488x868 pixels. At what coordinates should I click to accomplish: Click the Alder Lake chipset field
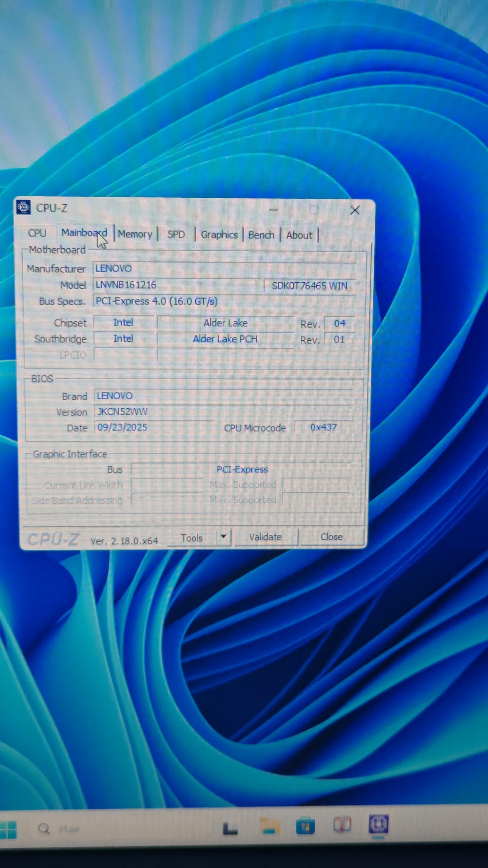[x=225, y=323]
